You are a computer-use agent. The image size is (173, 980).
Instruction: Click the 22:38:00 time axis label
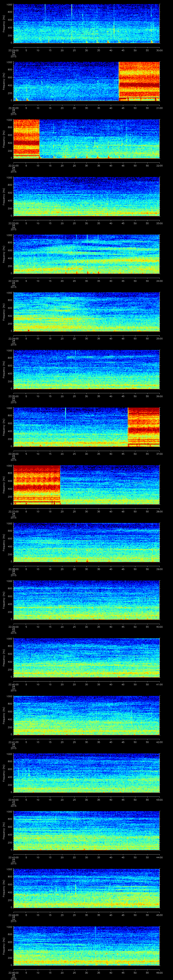click(x=13, y=569)
